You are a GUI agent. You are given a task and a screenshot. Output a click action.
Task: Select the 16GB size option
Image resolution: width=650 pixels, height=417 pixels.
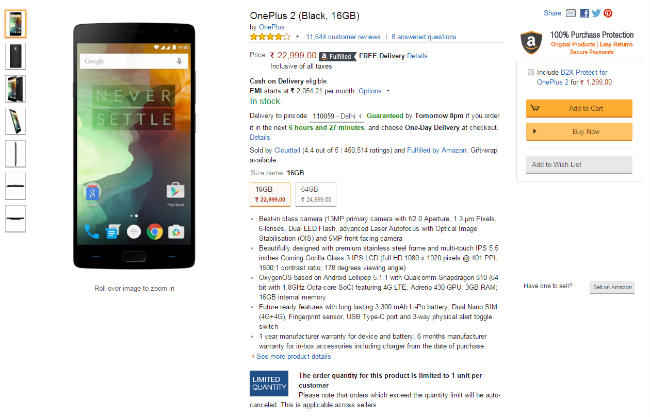[x=270, y=194]
